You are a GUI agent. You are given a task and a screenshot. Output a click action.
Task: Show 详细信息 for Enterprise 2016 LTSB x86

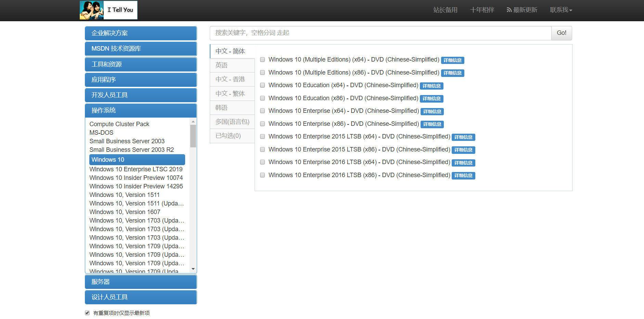[463, 175]
